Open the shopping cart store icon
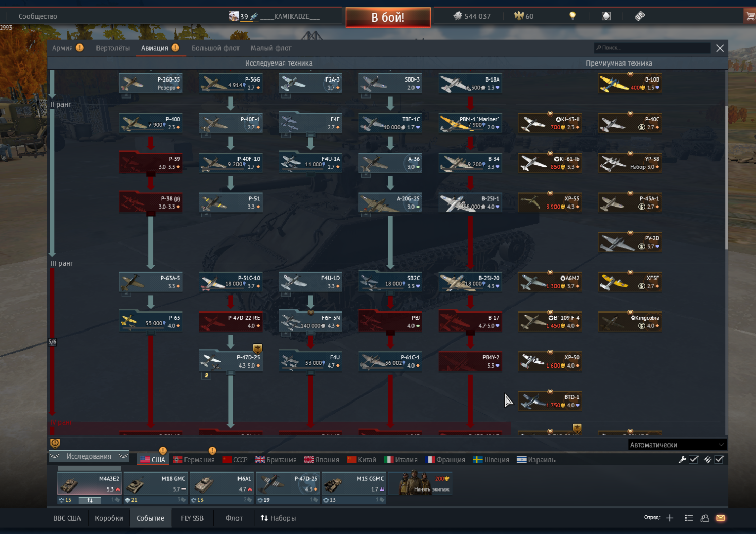The image size is (756, 534). coord(750,16)
